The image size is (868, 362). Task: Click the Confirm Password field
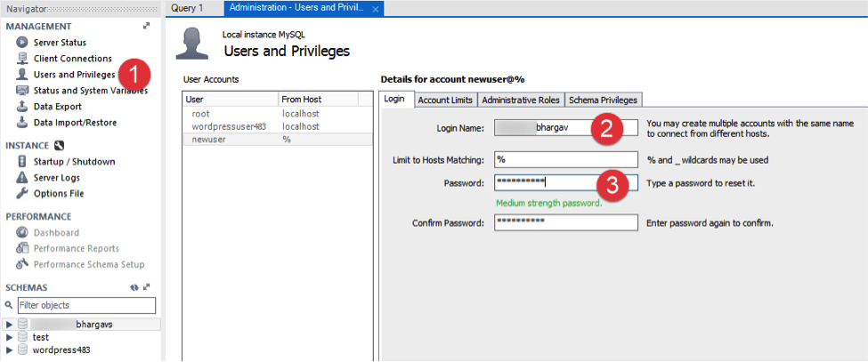click(x=565, y=222)
